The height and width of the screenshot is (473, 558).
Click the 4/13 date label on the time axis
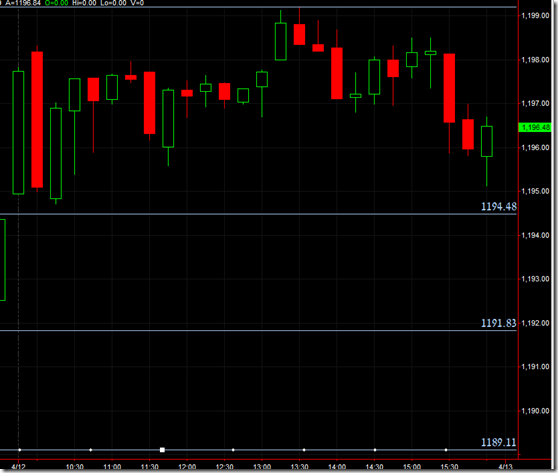click(x=505, y=467)
